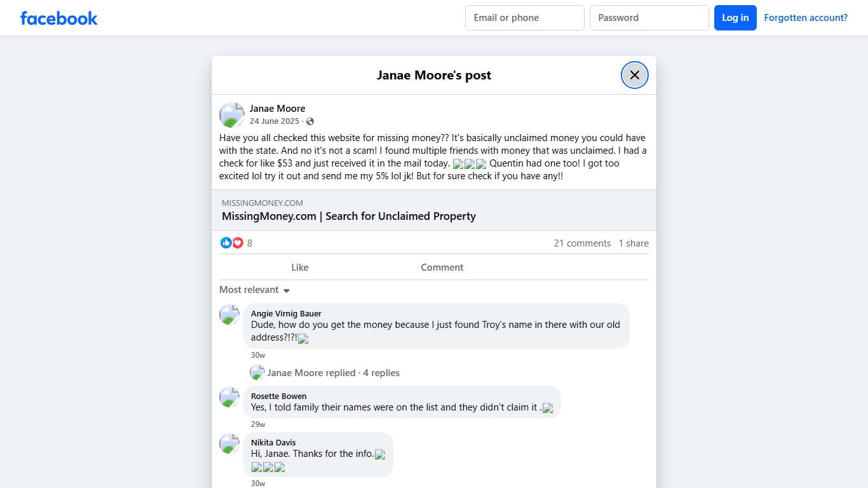Image resolution: width=868 pixels, height=488 pixels.
Task: Open Nikita Davis's profile picture
Action: 229,444
